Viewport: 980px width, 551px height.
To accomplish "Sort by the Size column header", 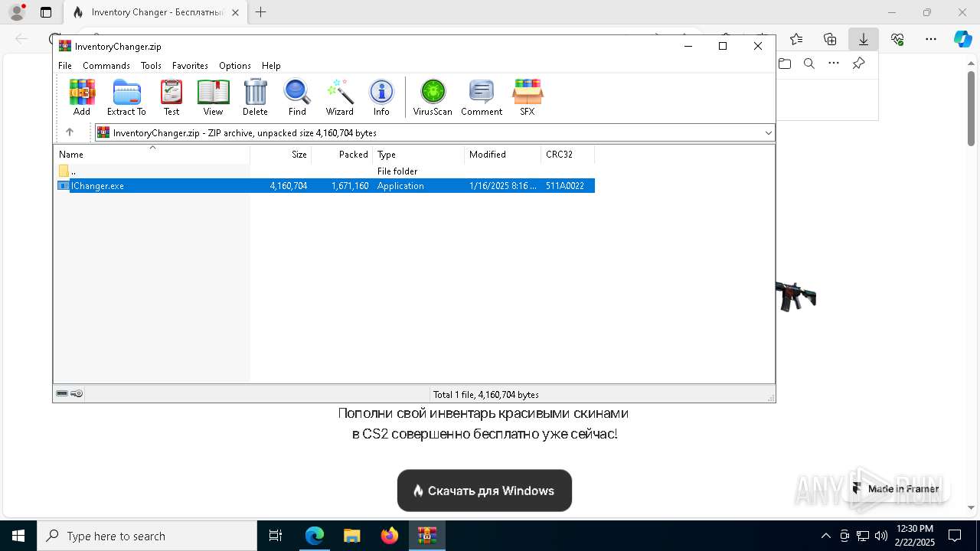I will click(x=280, y=155).
